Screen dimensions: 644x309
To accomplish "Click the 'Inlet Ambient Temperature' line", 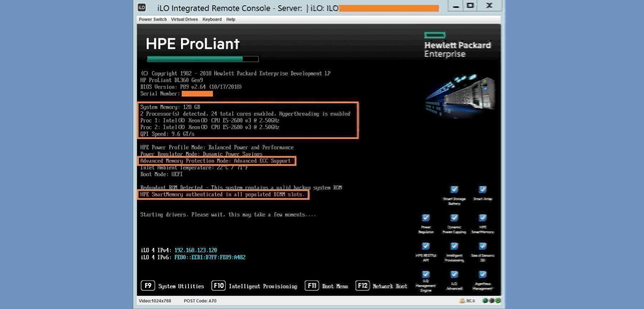I will point(194,168).
